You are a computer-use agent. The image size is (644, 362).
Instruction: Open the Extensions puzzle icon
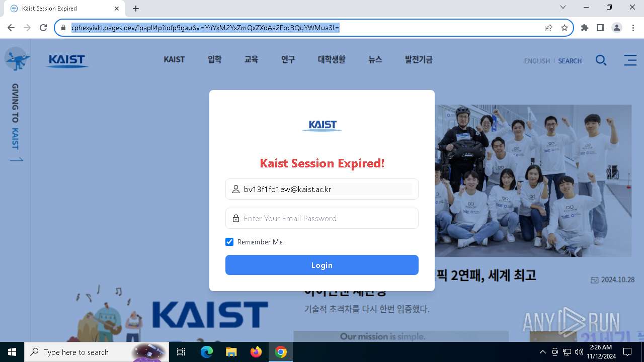coord(585,28)
